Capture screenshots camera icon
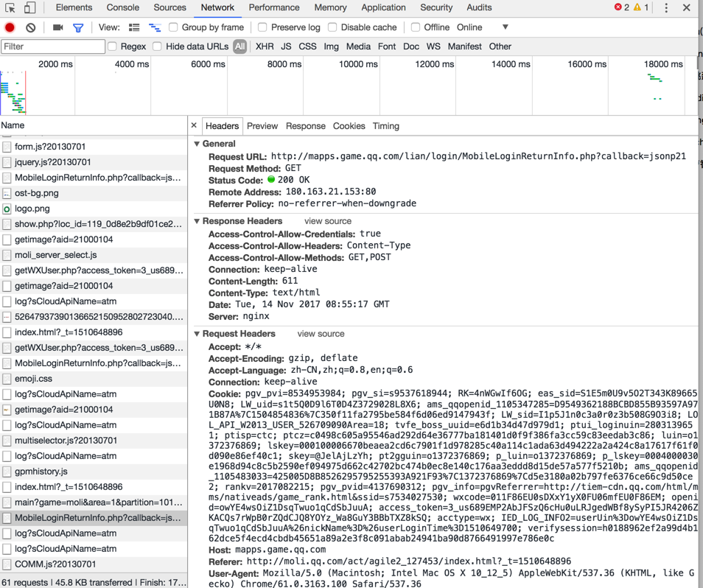The image size is (703, 588). pyautogui.click(x=57, y=27)
